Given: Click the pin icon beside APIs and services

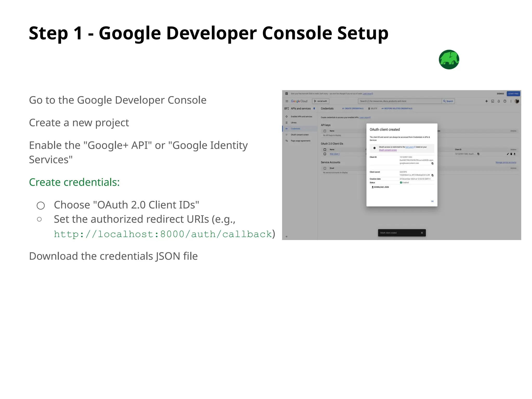Looking at the screenshot, I should (x=314, y=109).
